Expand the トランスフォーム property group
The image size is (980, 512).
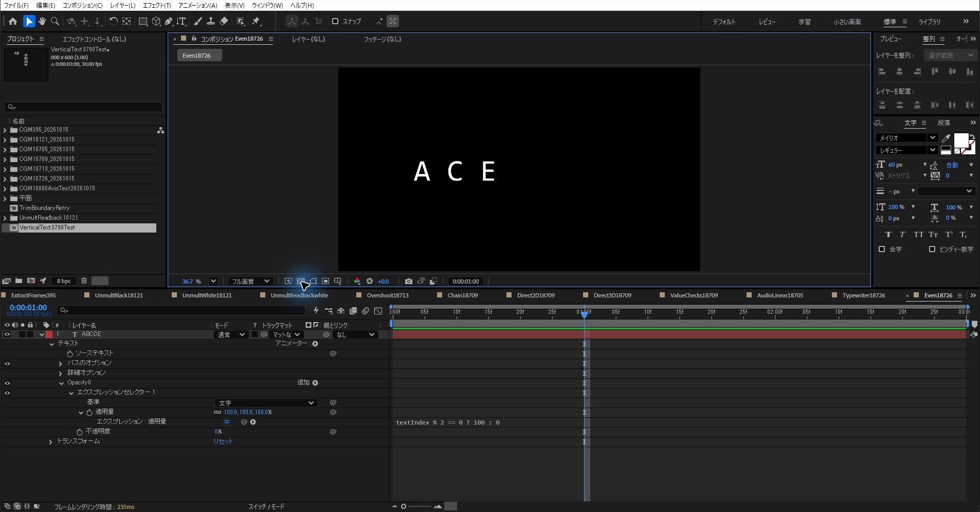click(x=50, y=442)
